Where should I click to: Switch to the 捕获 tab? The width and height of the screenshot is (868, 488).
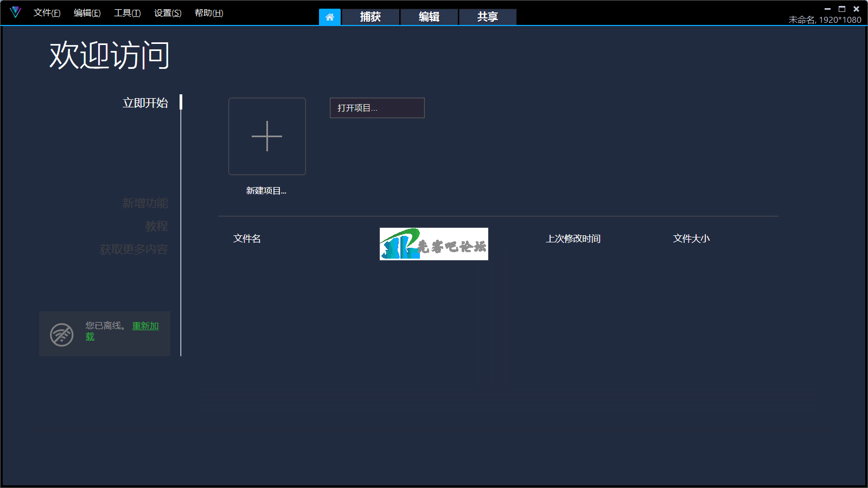(x=371, y=17)
